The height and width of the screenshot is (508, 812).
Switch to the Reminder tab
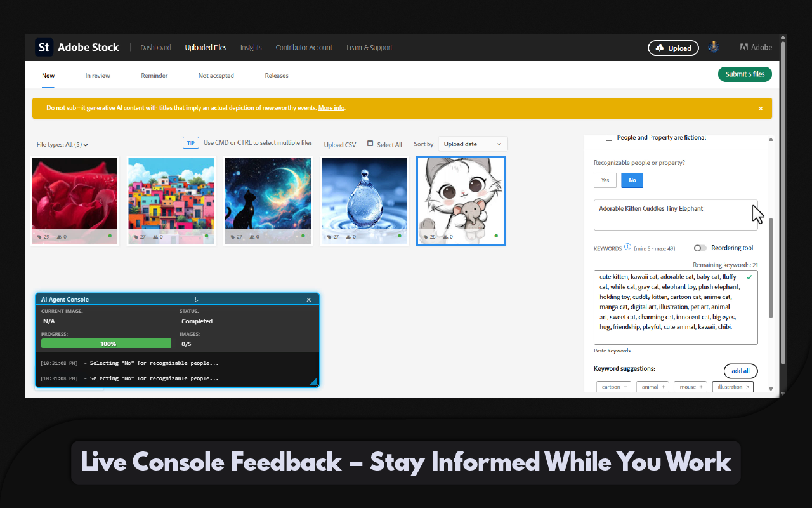(x=154, y=76)
